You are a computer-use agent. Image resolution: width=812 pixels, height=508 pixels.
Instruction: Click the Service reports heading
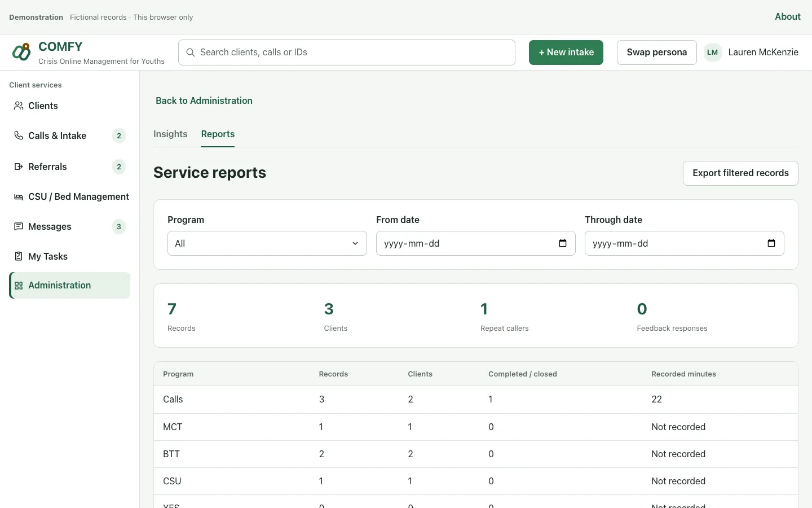point(210,173)
